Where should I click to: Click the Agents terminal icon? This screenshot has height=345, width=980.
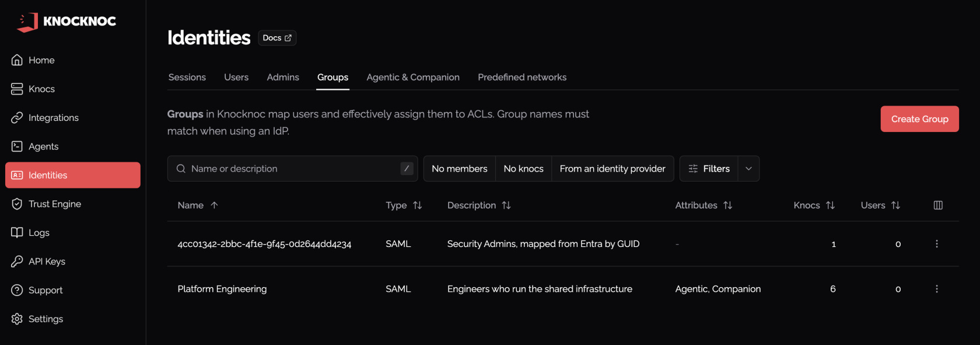17,147
